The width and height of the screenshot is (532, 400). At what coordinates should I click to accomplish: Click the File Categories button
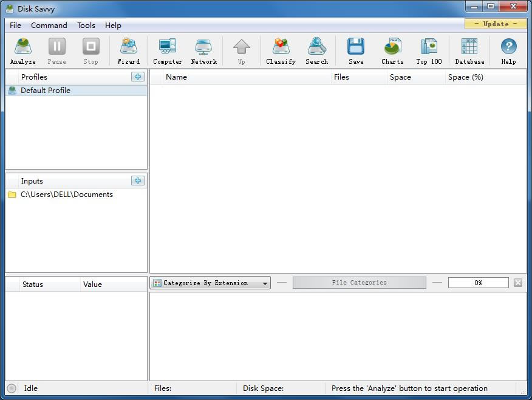[x=360, y=283]
